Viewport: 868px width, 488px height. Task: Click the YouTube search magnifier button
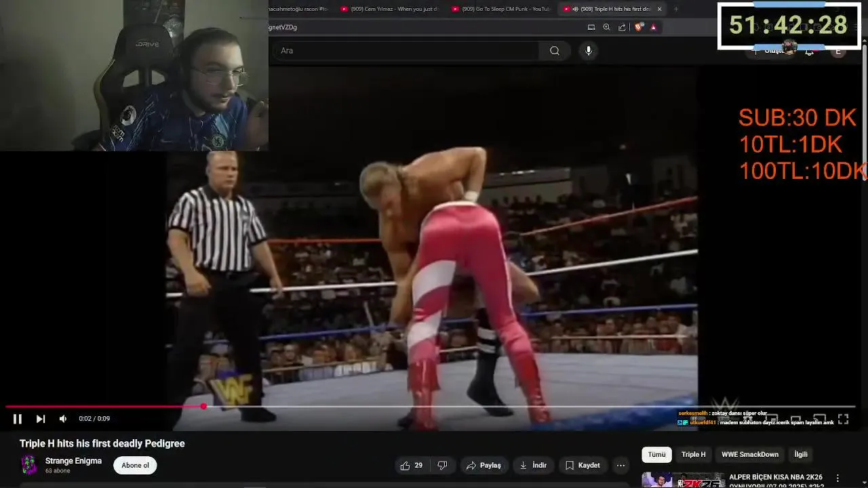tap(555, 51)
